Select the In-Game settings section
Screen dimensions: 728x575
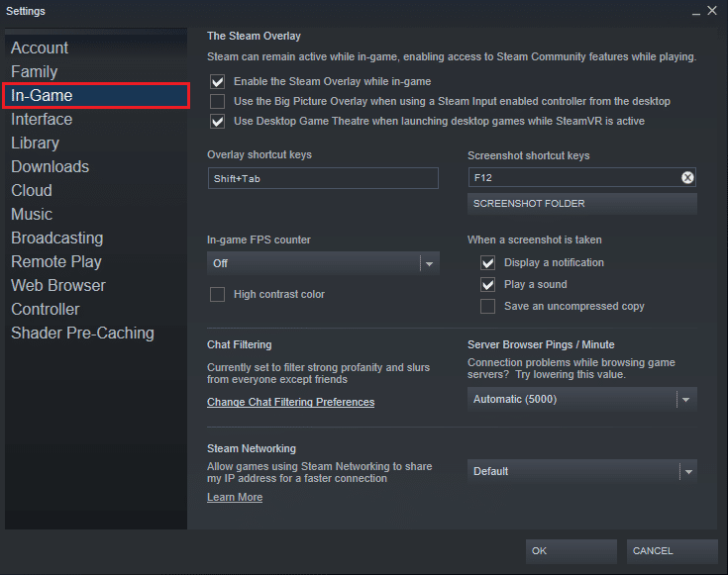tap(96, 96)
